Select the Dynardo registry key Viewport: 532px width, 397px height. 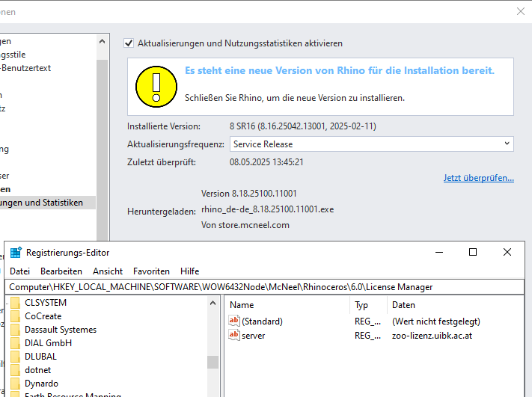point(41,384)
